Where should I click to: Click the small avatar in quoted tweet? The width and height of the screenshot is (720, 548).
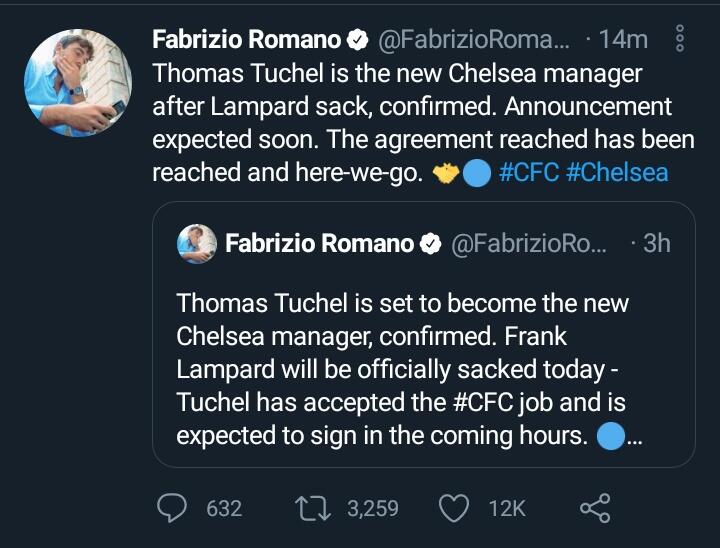pos(197,243)
